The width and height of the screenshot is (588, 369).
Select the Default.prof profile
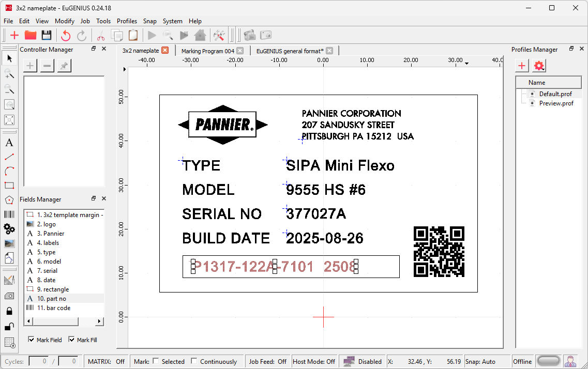[555, 94]
